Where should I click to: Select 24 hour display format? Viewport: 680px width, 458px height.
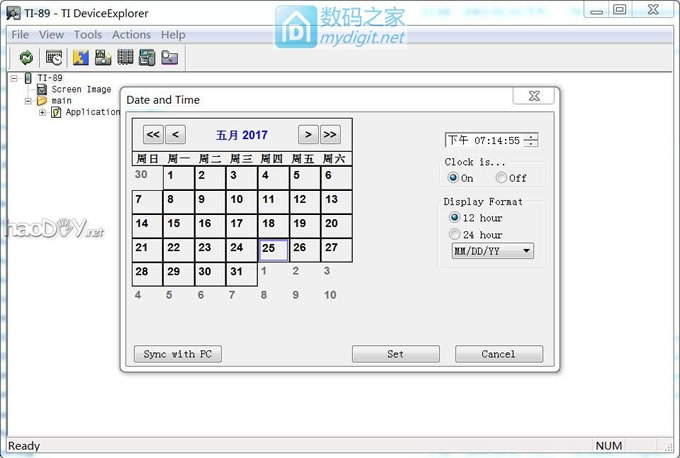(x=455, y=235)
